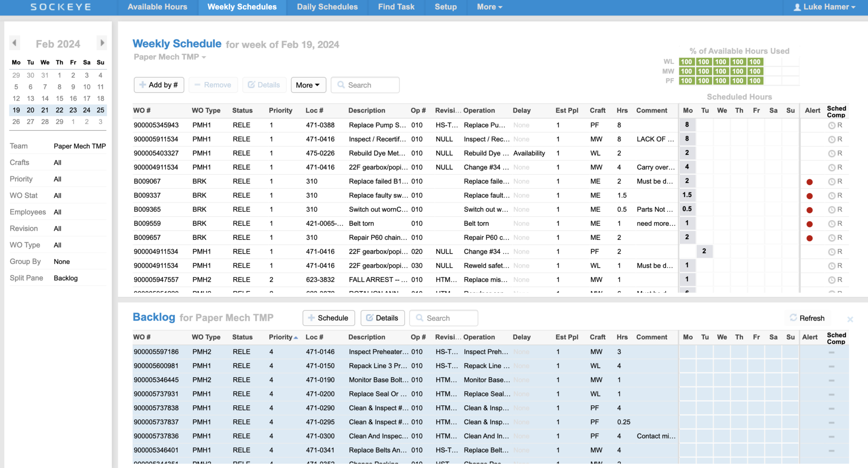Expand the Paper Mech TMP team selector
The width and height of the screenshot is (868, 468).
pyautogui.click(x=170, y=57)
